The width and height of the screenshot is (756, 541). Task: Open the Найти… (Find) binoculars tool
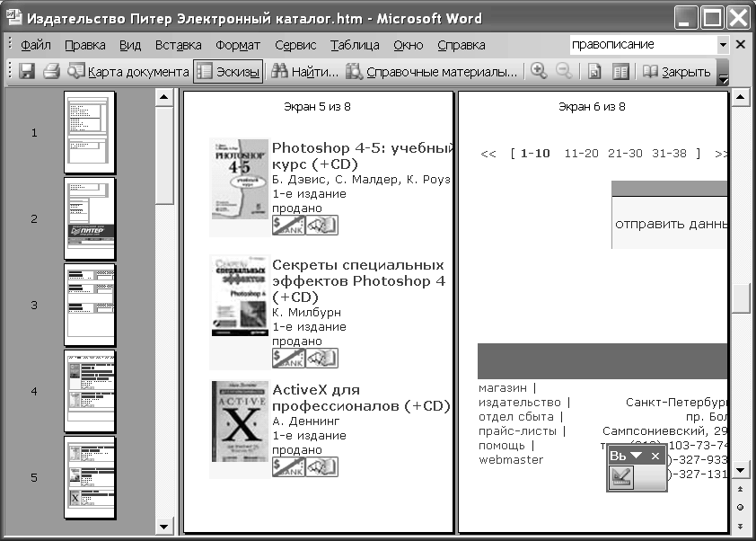click(x=304, y=72)
